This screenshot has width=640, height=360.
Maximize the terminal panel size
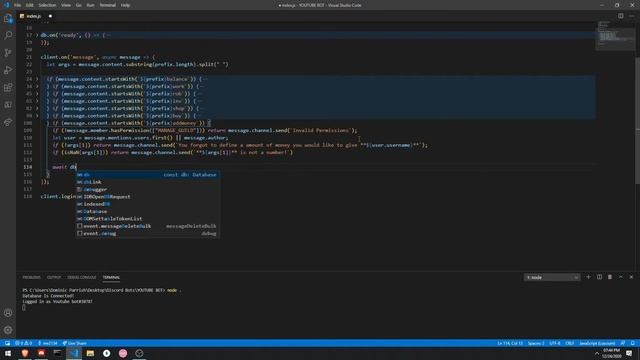621,277
